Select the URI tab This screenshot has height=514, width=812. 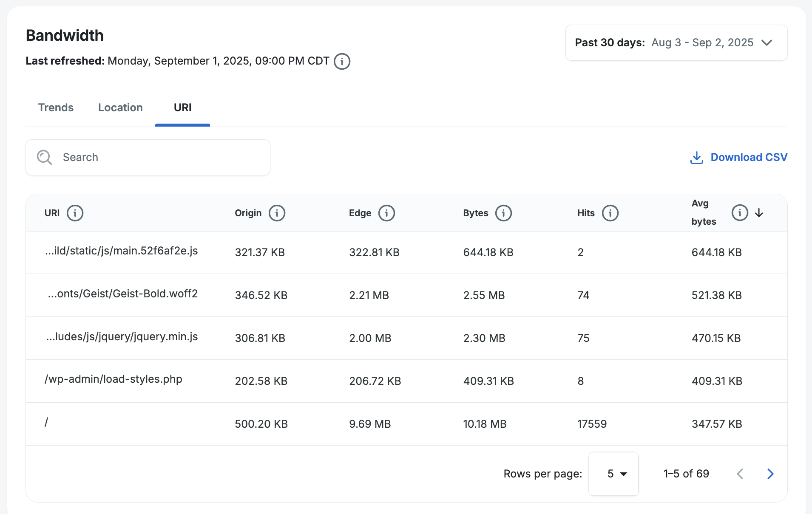pyautogui.click(x=182, y=107)
